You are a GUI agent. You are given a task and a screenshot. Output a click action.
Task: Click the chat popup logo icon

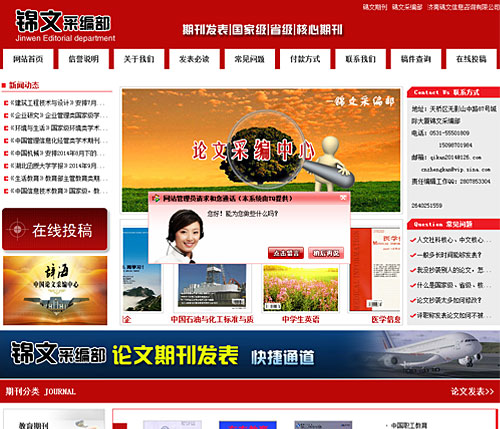tap(156, 199)
